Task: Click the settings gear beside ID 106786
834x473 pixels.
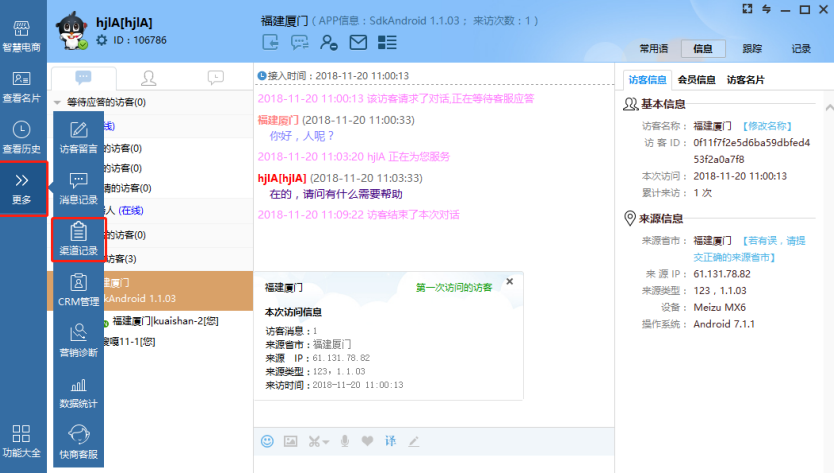Action: pos(102,40)
